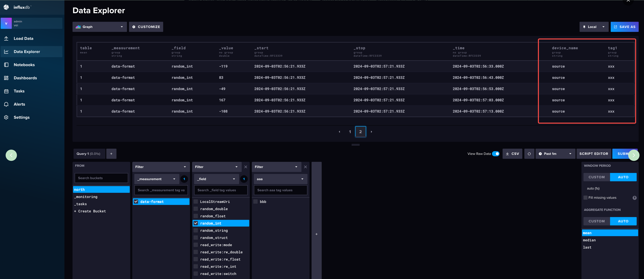
Task: Toggle the View Raw Data switch
Action: [496, 154]
